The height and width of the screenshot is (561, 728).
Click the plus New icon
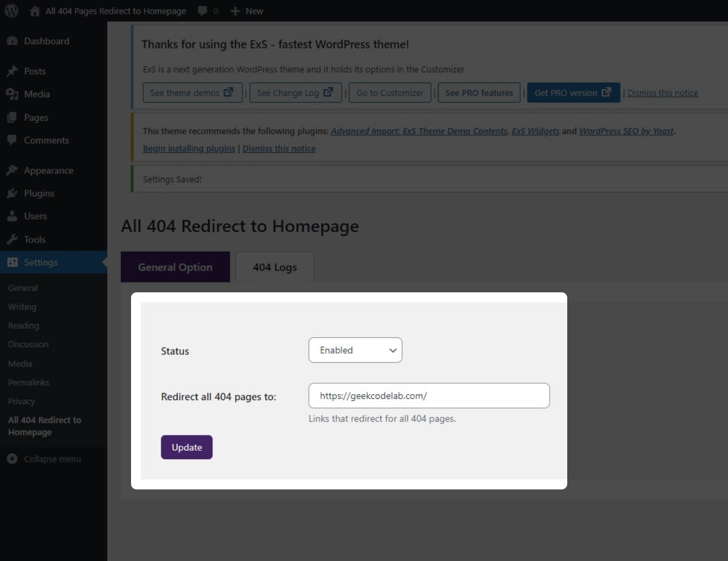236,11
